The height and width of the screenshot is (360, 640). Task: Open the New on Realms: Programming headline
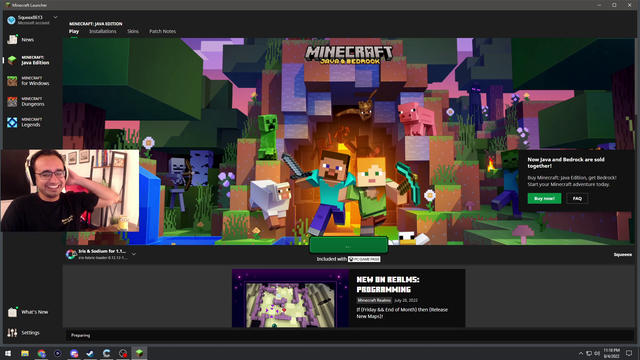(388, 284)
